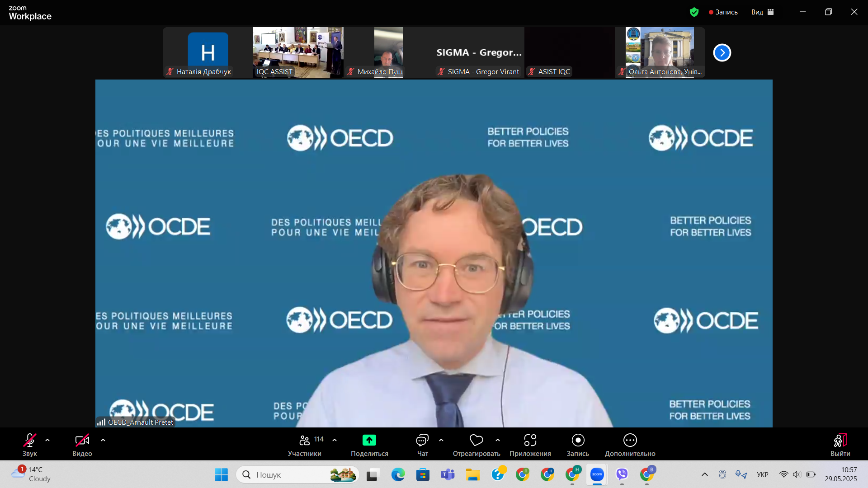This screenshot has height=488, width=868.
Task: Open the Чат chat panel
Action: [x=422, y=441]
